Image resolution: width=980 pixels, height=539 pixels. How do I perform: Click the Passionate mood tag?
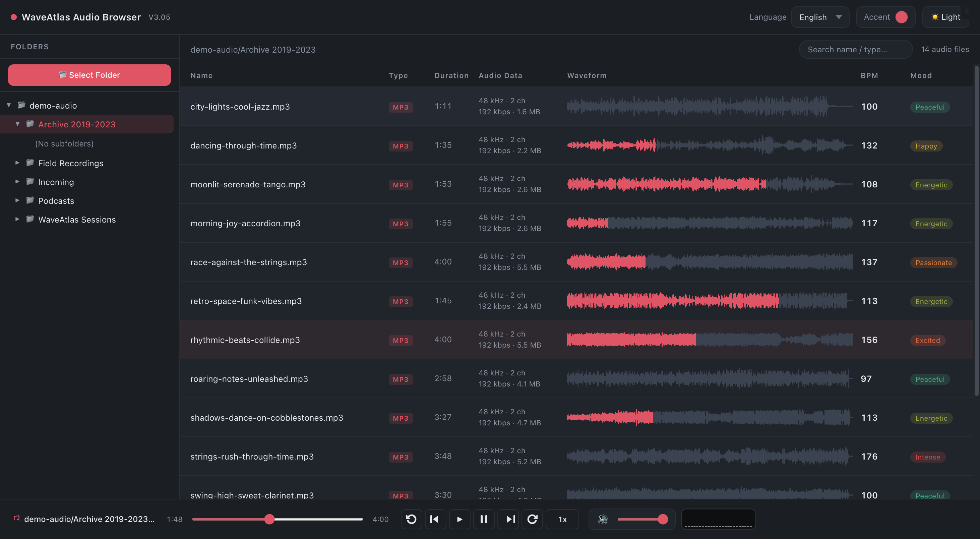coord(933,262)
